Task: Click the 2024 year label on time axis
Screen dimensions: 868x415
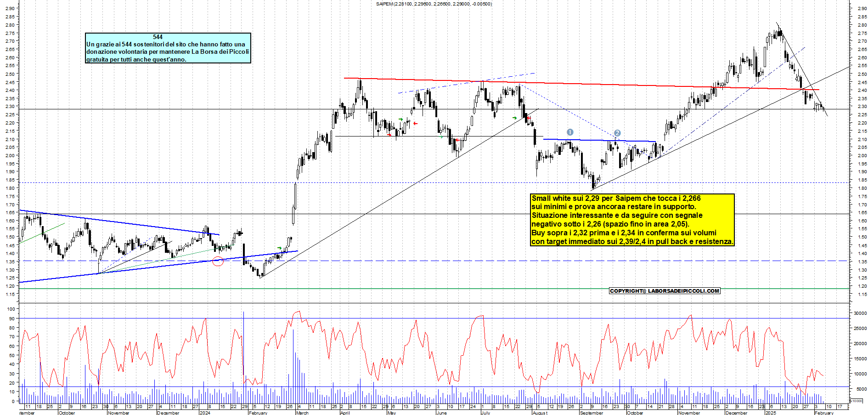Action: coord(205,413)
